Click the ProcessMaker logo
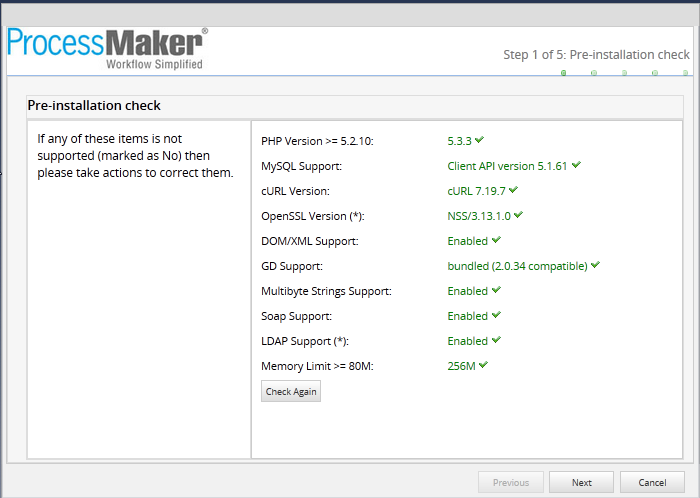This screenshot has width=700, height=498. [x=107, y=48]
